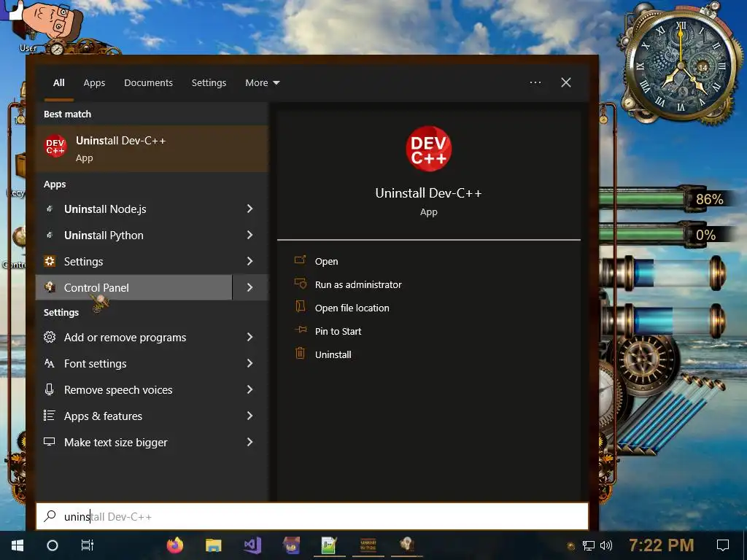Click the Pin to Start pin icon
Image resolution: width=747 pixels, height=560 pixels.
(x=300, y=330)
